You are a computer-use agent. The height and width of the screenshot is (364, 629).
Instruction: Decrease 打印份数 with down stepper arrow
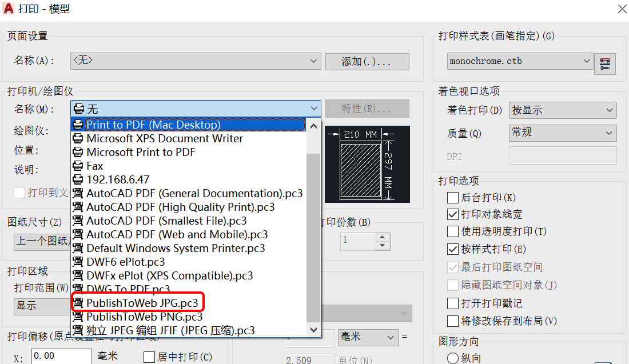click(x=383, y=246)
